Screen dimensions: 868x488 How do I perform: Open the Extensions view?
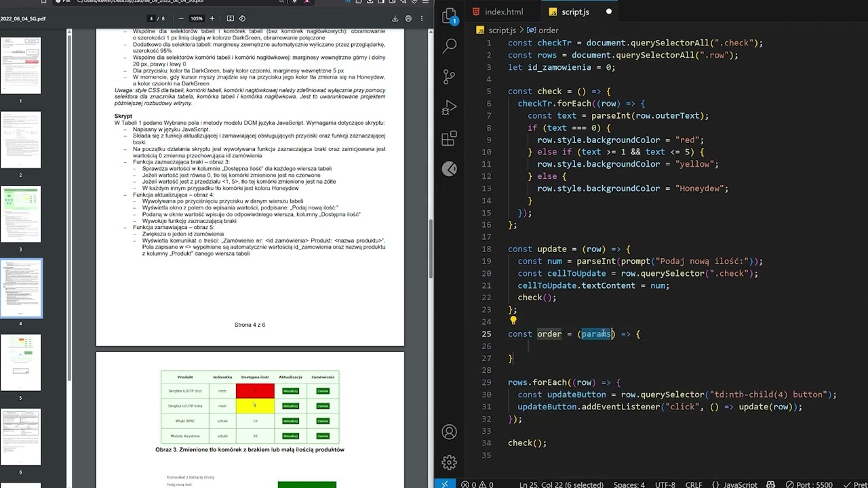click(449, 139)
